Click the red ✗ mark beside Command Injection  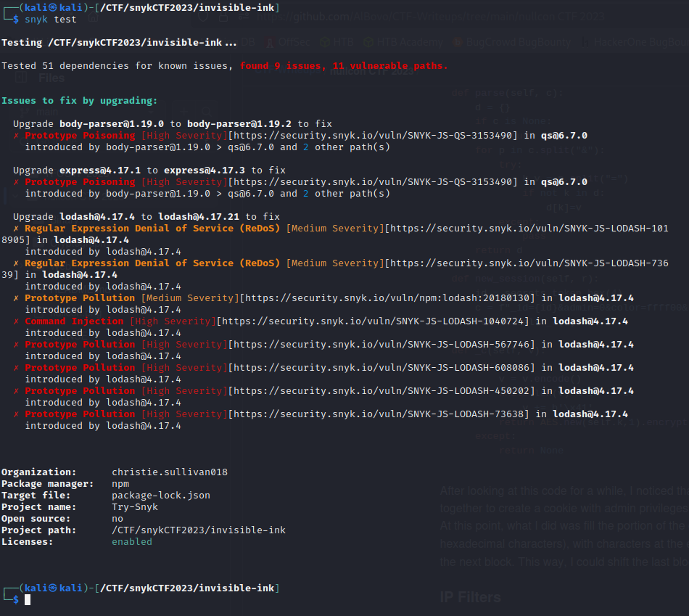(x=16, y=321)
